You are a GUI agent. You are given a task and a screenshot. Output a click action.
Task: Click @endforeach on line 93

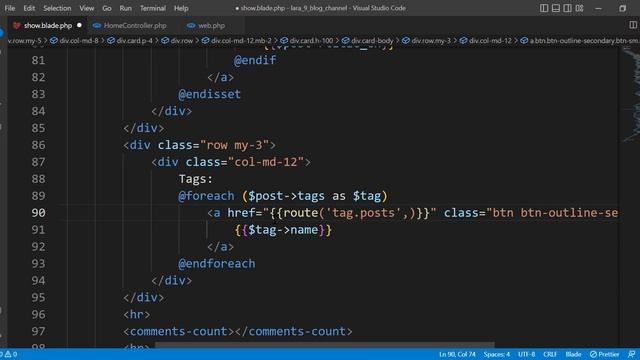(217, 264)
